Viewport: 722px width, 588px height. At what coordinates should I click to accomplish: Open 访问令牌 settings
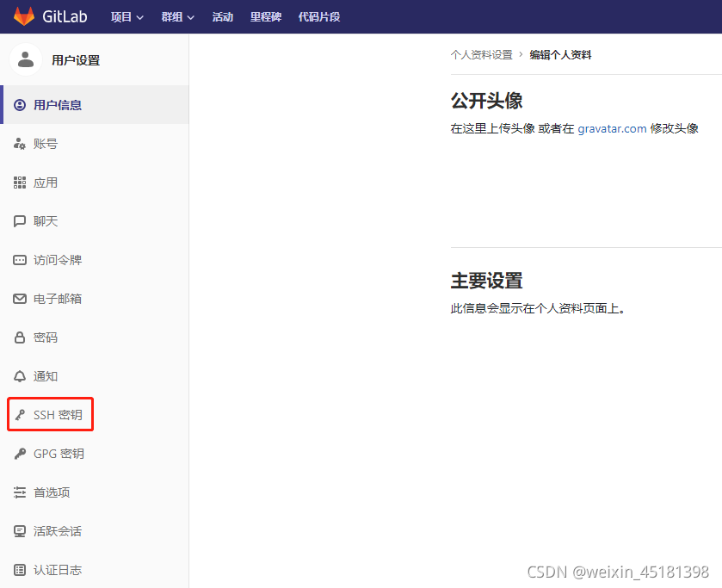[95, 260]
